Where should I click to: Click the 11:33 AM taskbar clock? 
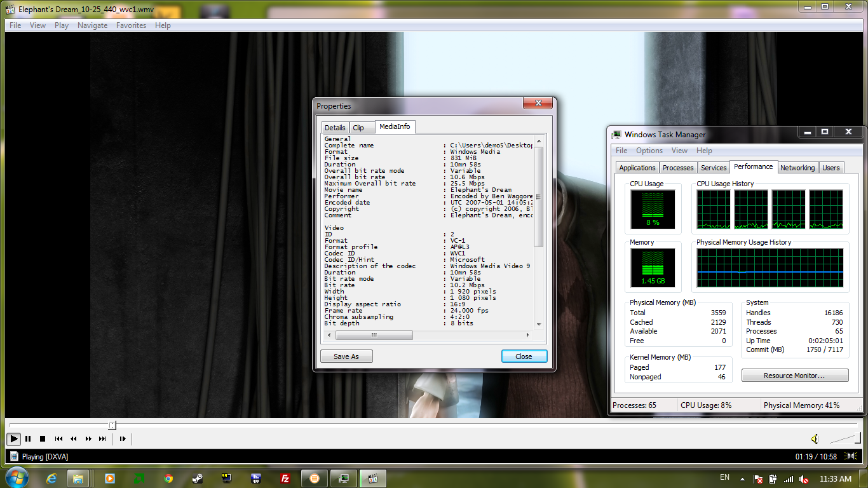(x=836, y=478)
